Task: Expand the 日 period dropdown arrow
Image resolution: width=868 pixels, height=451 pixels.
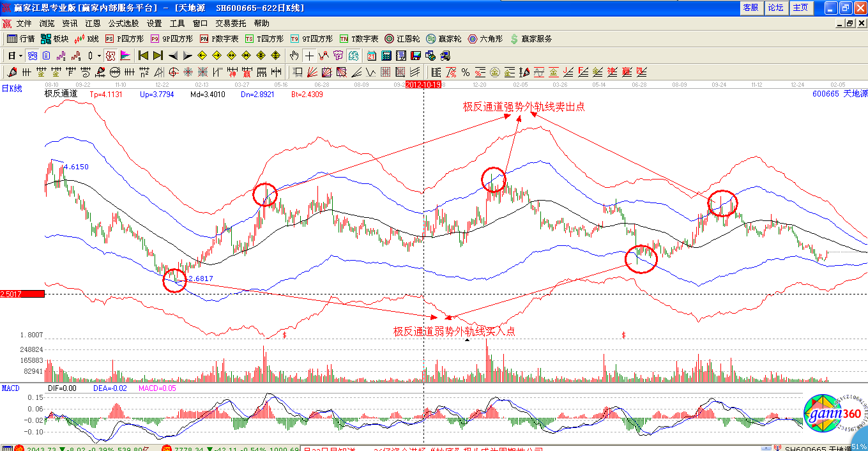Action: coord(20,56)
